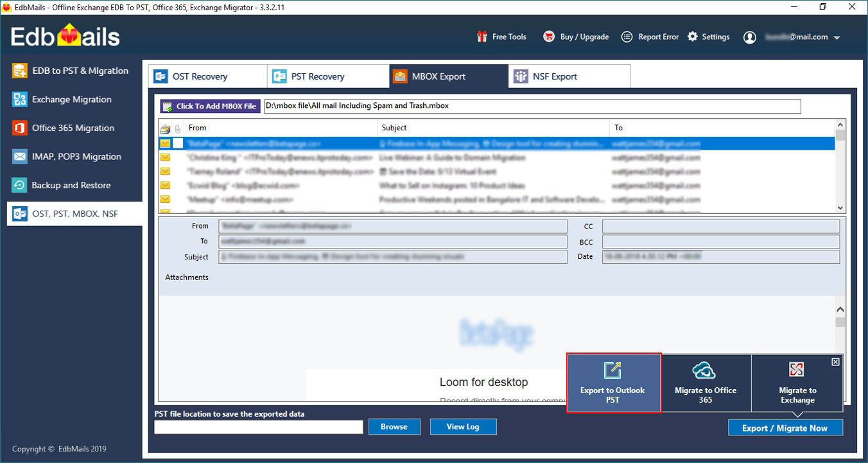The height and width of the screenshot is (463, 868).
Task: Click the Report Error icon
Action: point(627,37)
